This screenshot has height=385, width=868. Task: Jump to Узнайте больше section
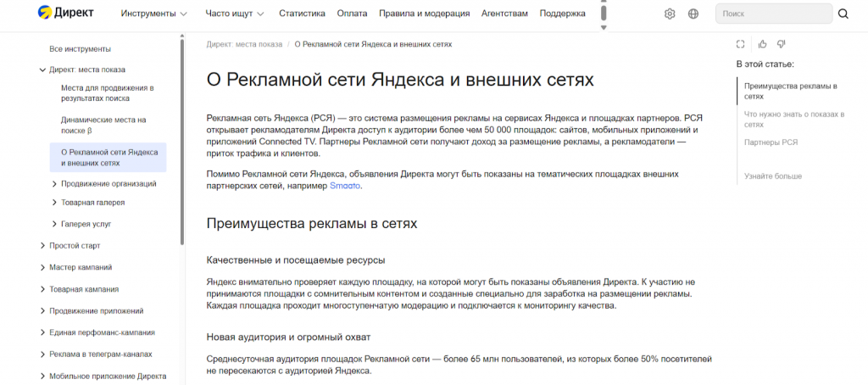(773, 176)
